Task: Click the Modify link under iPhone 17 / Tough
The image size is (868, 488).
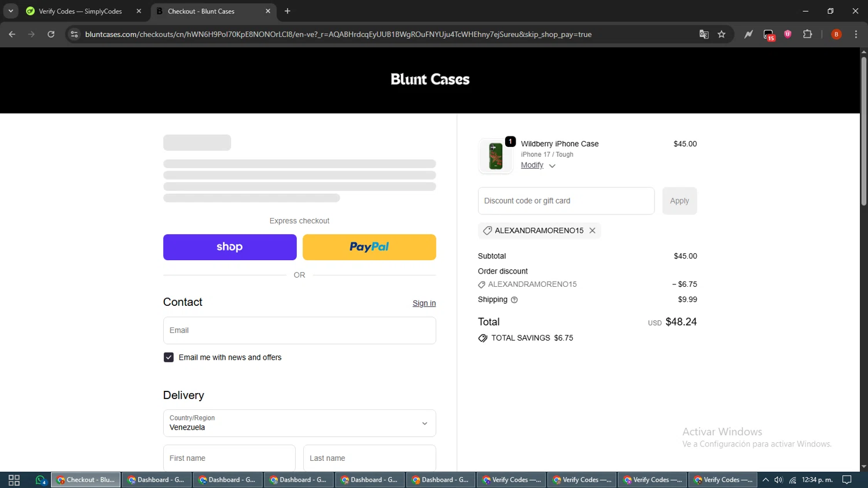Action: click(532, 165)
